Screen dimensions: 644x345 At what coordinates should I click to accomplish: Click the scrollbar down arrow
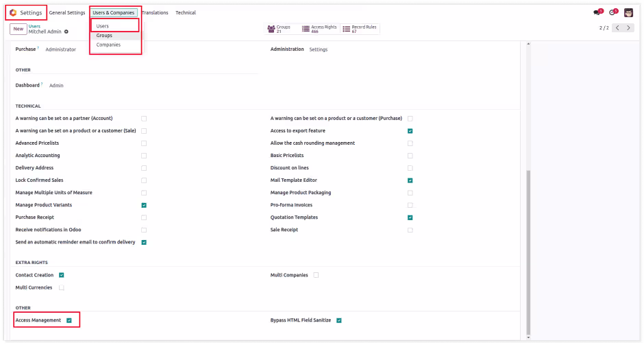pyautogui.click(x=528, y=337)
